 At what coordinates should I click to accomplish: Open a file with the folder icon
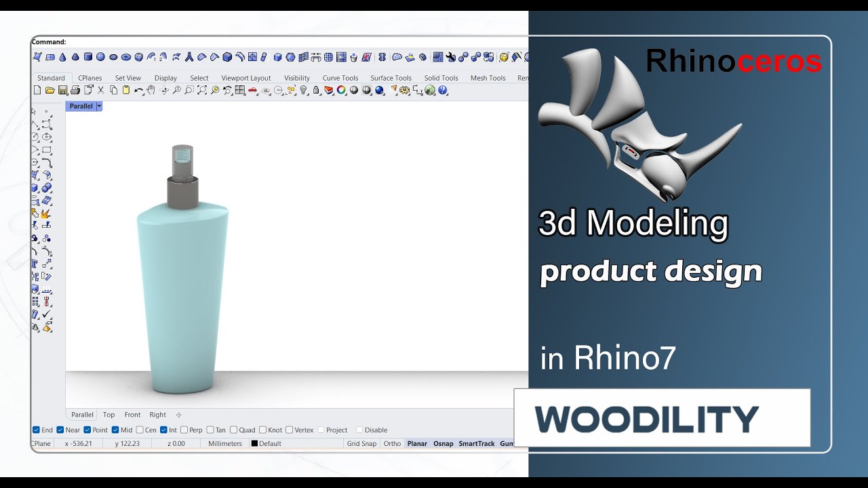tap(50, 90)
